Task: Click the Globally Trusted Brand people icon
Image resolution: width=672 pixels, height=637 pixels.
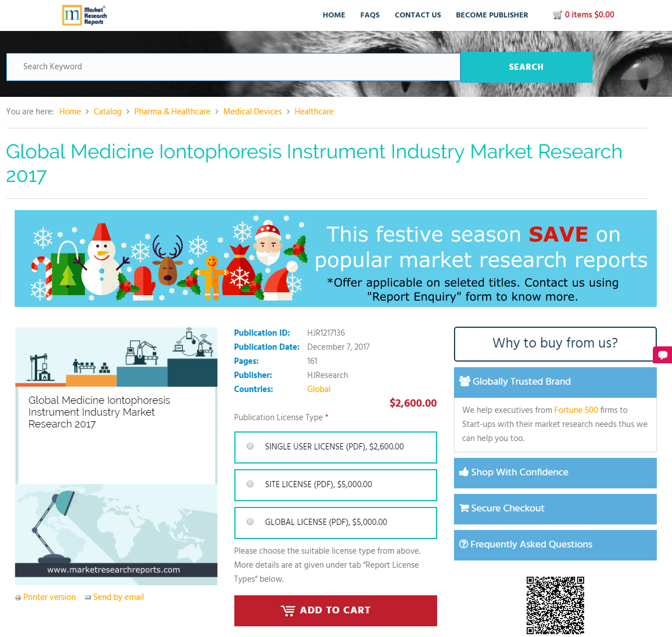Action: (x=465, y=381)
